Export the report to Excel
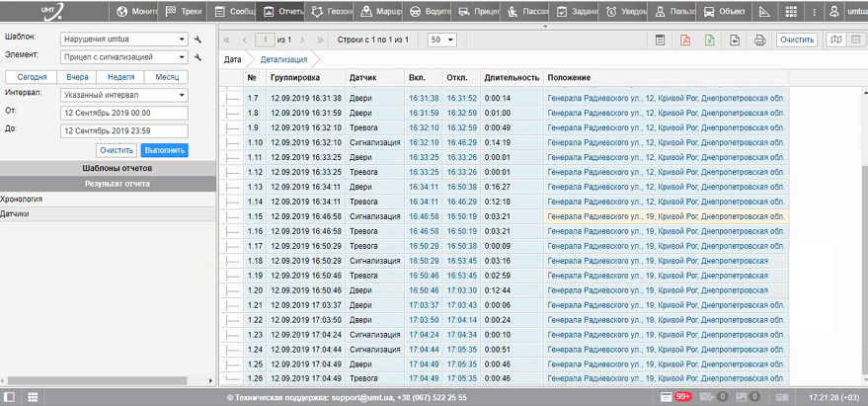Image resolution: width=868 pixels, height=406 pixels. tap(710, 41)
